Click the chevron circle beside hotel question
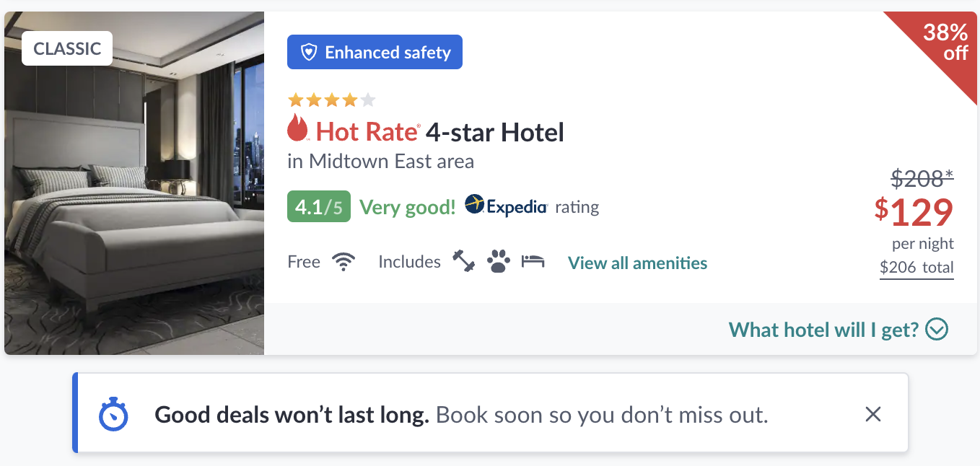 [937, 330]
